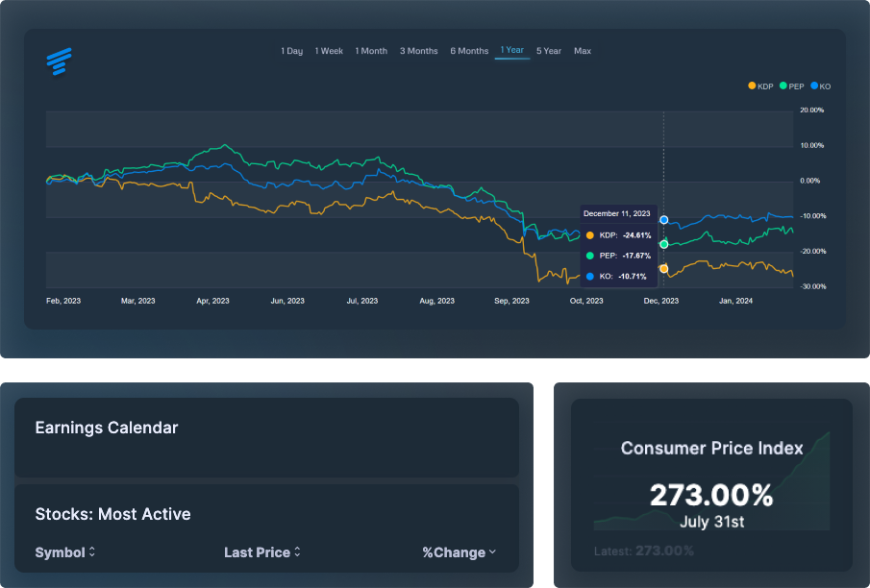Sort table by Symbol column
This screenshot has width=870, height=588.
click(x=65, y=552)
